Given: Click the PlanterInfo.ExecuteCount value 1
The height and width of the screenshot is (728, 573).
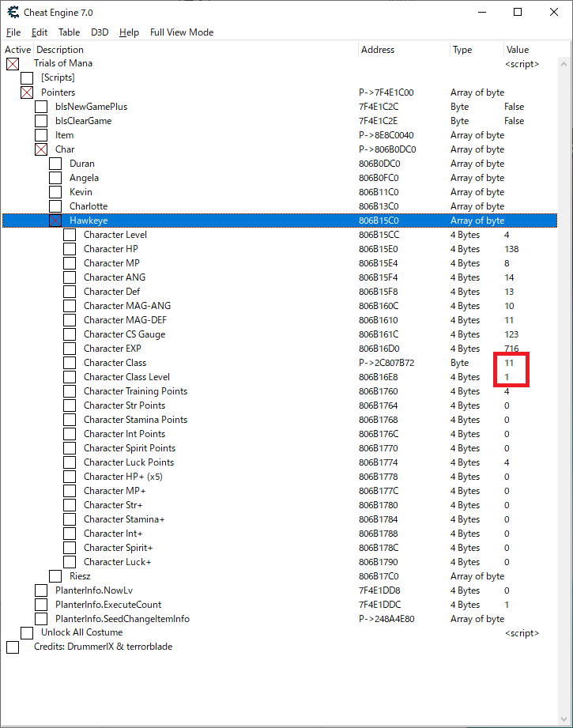Looking at the screenshot, I should point(507,605).
